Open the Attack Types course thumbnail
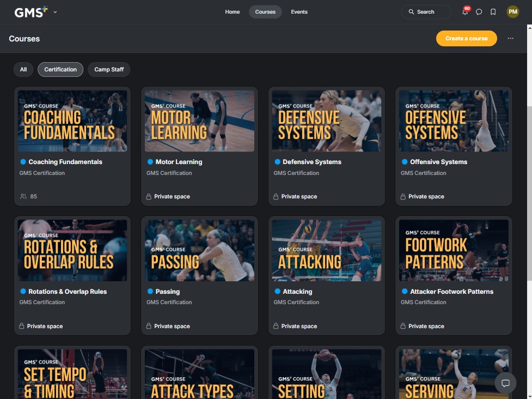532x399 pixels. click(x=199, y=374)
